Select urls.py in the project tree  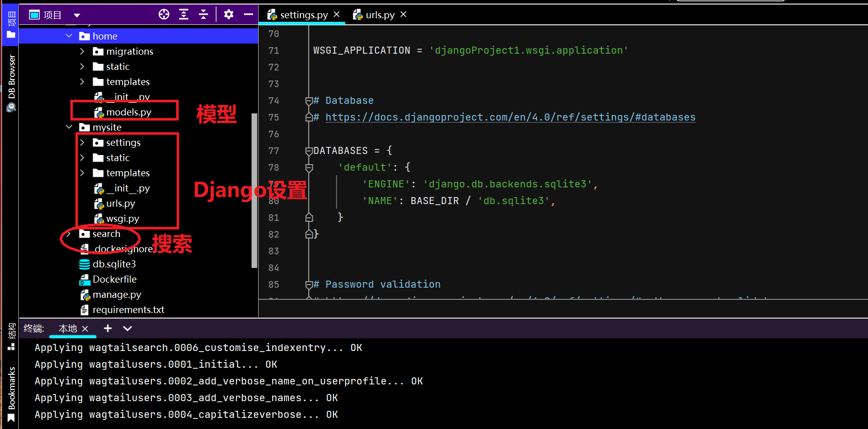tap(120, 203)
